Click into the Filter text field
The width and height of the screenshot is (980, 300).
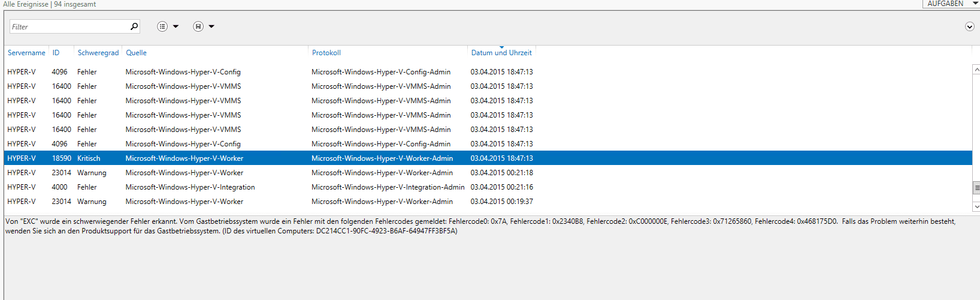pos(69,26)
